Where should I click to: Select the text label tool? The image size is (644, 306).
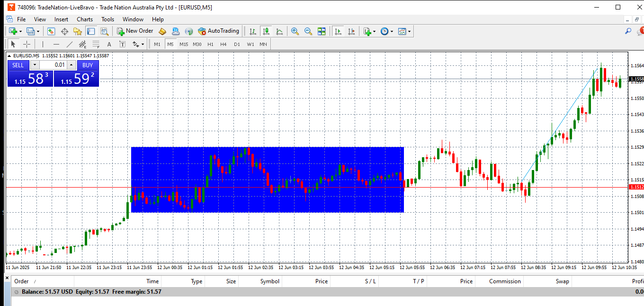click(x=122, y=44)
